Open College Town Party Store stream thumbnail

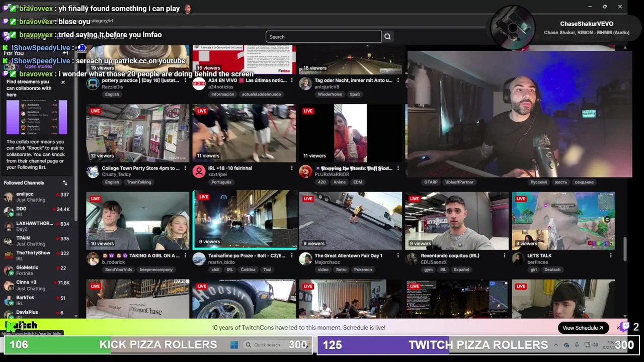click(x=137, y=133)
